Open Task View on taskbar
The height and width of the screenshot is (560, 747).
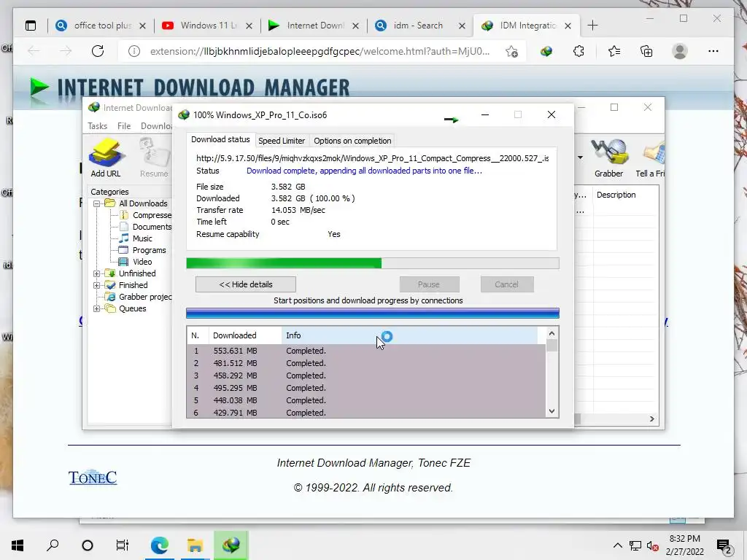tap(123, 545)
